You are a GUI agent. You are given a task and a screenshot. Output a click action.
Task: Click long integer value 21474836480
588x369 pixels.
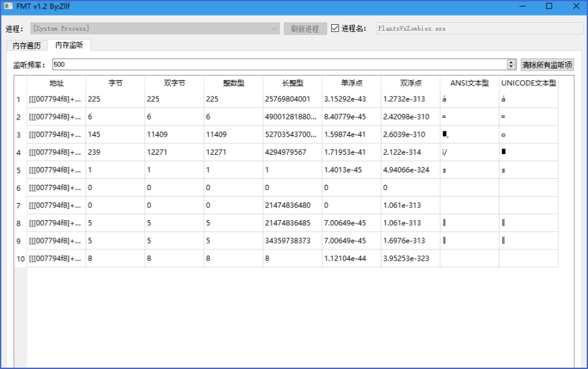[x=293, y=205]
